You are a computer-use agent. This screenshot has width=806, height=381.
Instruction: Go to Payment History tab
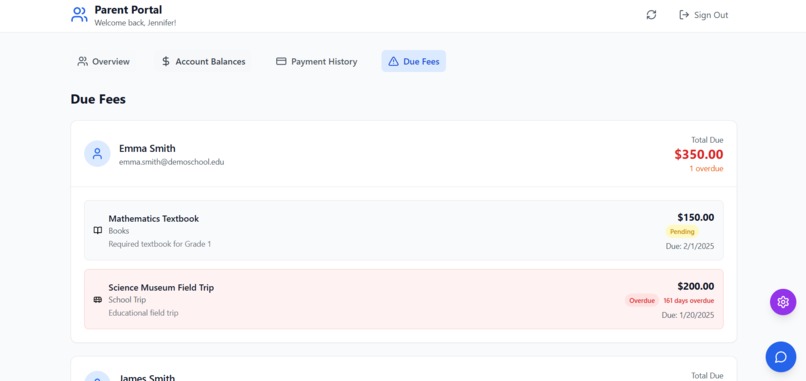pyautogui.click(x=317, y=61)
